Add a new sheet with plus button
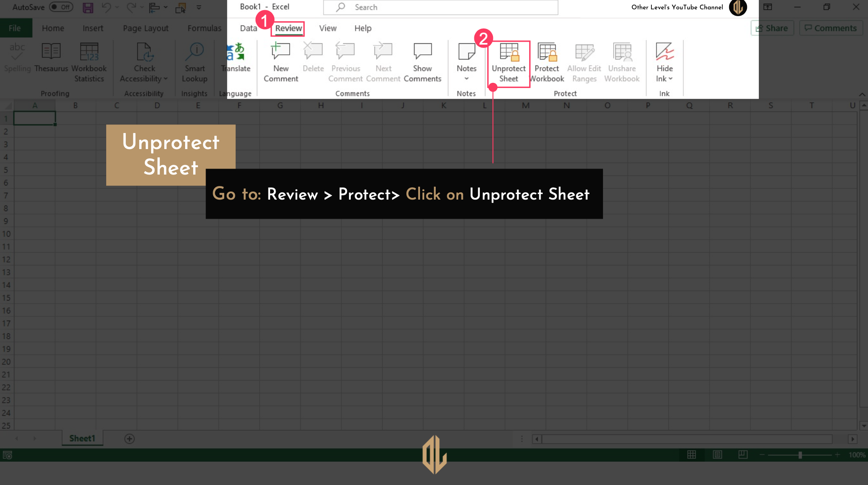The height and width of the screenshot is (485, 868). (130, 439)
